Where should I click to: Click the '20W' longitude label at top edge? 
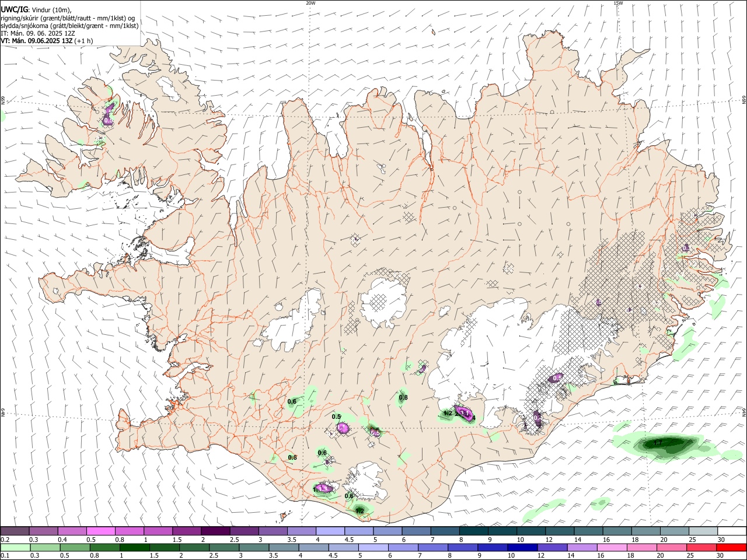click(x=310, y=3)
